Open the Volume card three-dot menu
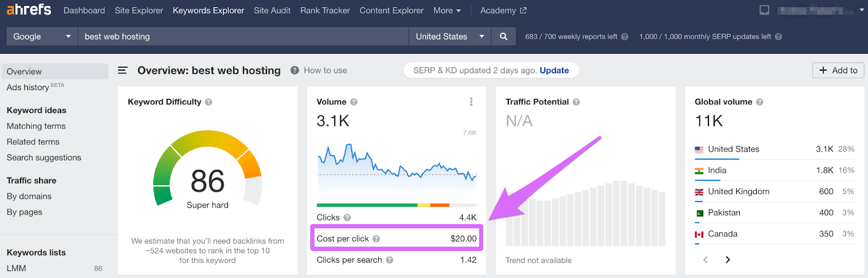 point(471,102)
